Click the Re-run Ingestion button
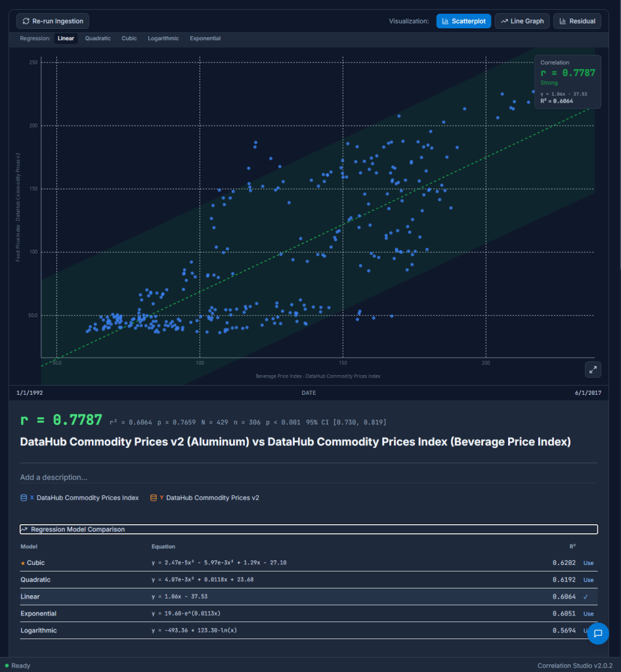The width and height of the screenshot is (621, 672). pyautogui.click(x=53, y=21)
